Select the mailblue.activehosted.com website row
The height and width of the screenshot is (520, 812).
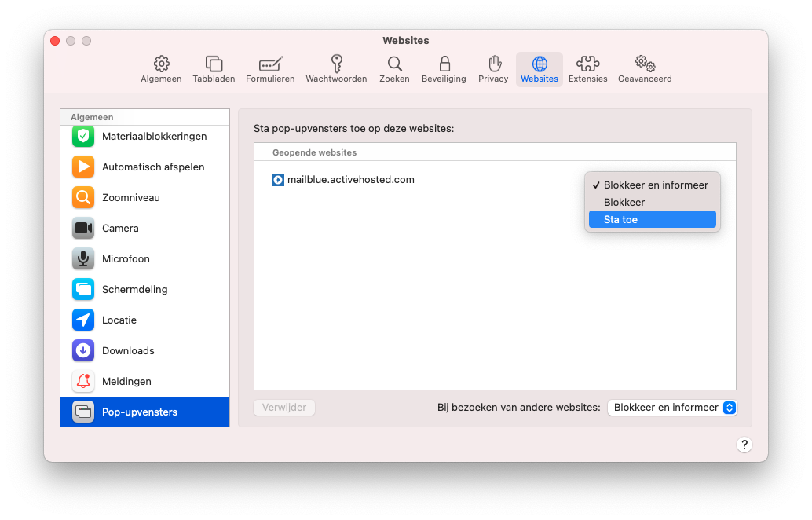click(x=495, y=180)
